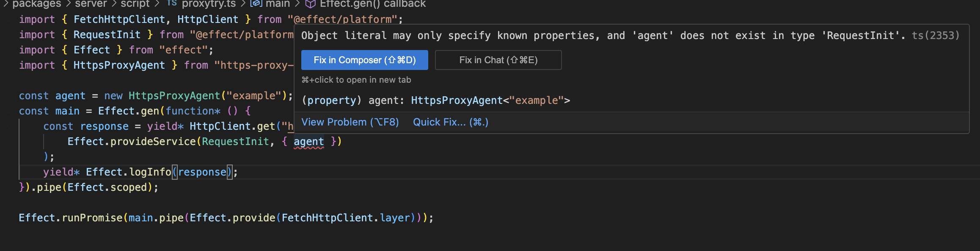The width and height of the screenshot is (980, 251).
Task: Select the main symbol breadcrumb
Action: 278,4
